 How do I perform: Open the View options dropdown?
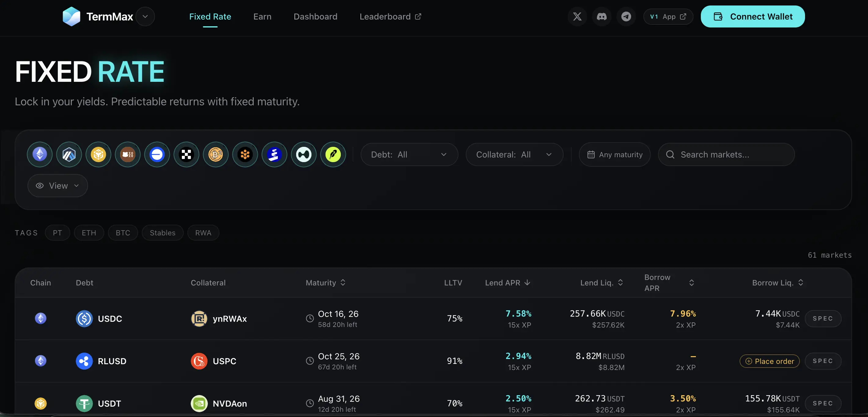point(58,185)
